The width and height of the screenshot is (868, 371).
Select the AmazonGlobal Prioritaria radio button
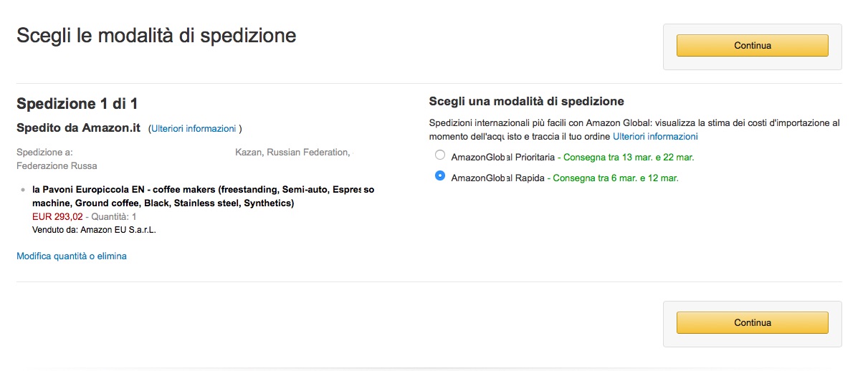pos(440,155)
